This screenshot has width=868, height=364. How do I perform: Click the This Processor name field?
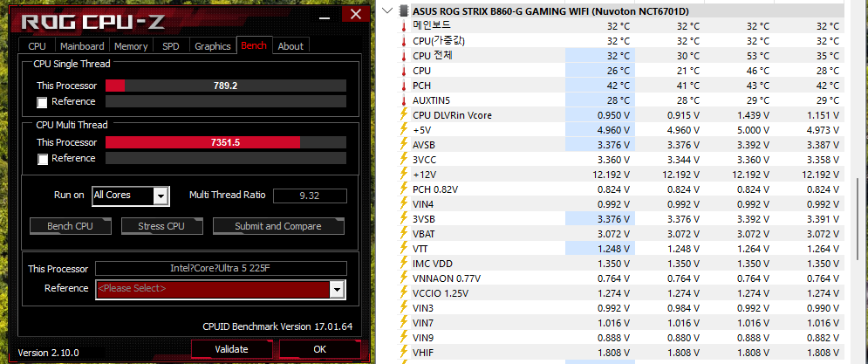pyautogui.click(x=221, y=269)
